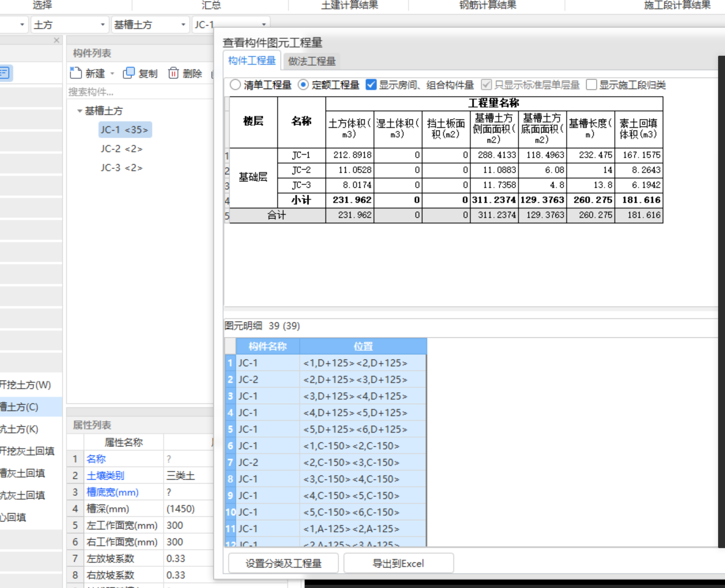This screenshot has height=588, width=725.
Task: Open 施工段计算结果 ribbon group
Action: click(x=677, y=5)
